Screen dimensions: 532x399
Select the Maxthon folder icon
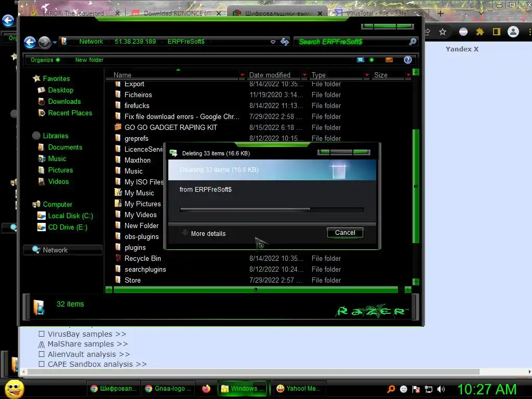pos(118,160)
